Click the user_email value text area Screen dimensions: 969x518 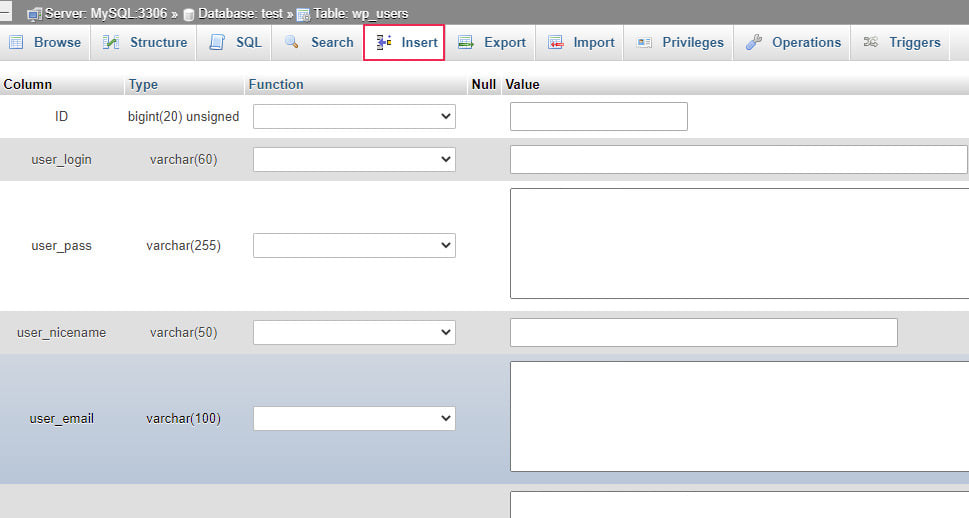[740, 417]
